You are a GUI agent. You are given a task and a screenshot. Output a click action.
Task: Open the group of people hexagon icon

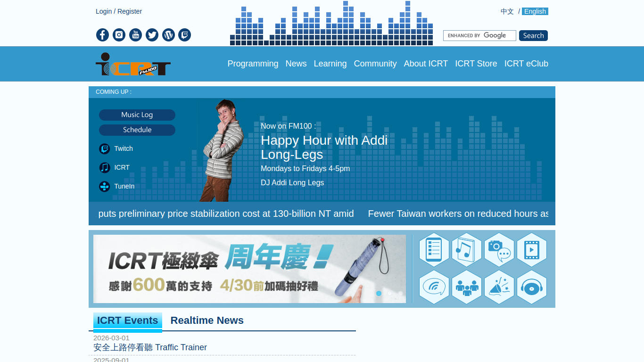point(467,287)
